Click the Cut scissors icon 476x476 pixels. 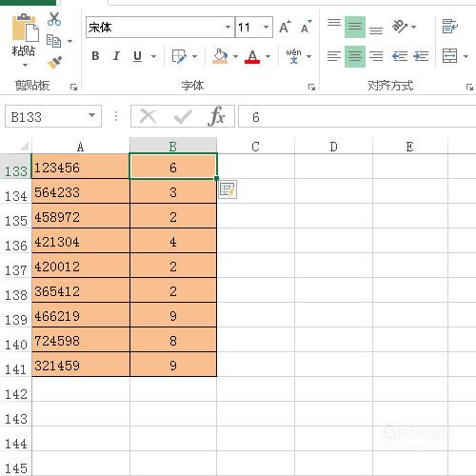[54, 19]
